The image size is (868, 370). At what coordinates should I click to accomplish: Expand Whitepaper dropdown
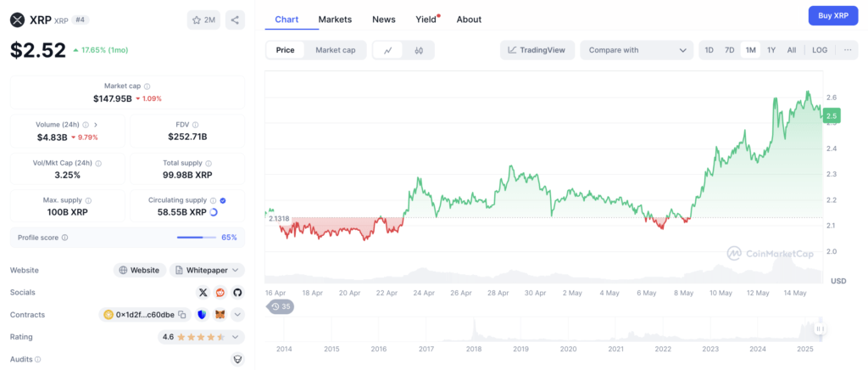pyautogui.click(x=207, y=271)
